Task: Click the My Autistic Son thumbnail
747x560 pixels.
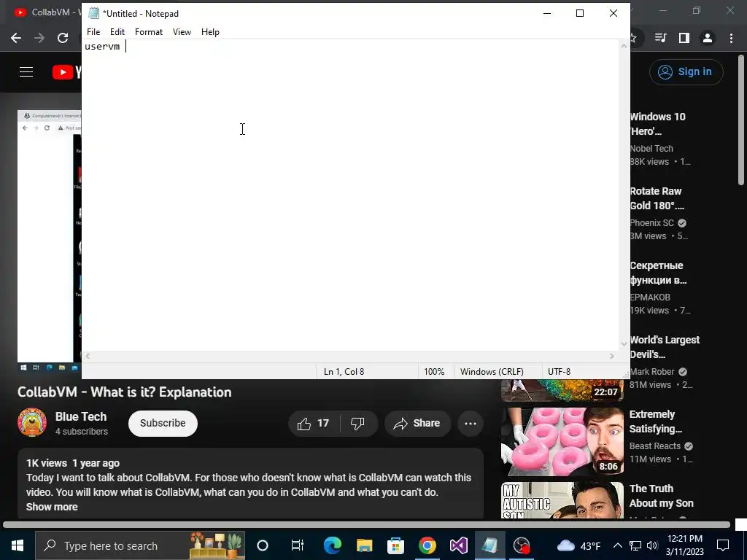Action: tap(562, 500)
